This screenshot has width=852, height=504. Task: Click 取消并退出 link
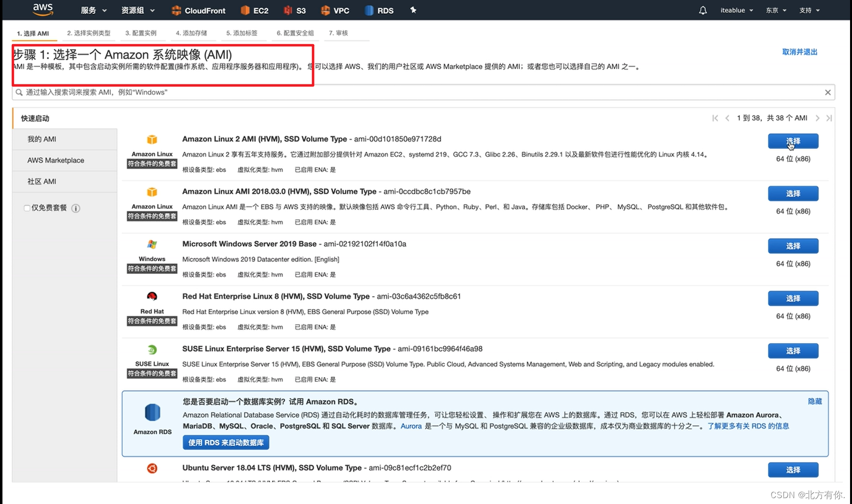[800, 52]
